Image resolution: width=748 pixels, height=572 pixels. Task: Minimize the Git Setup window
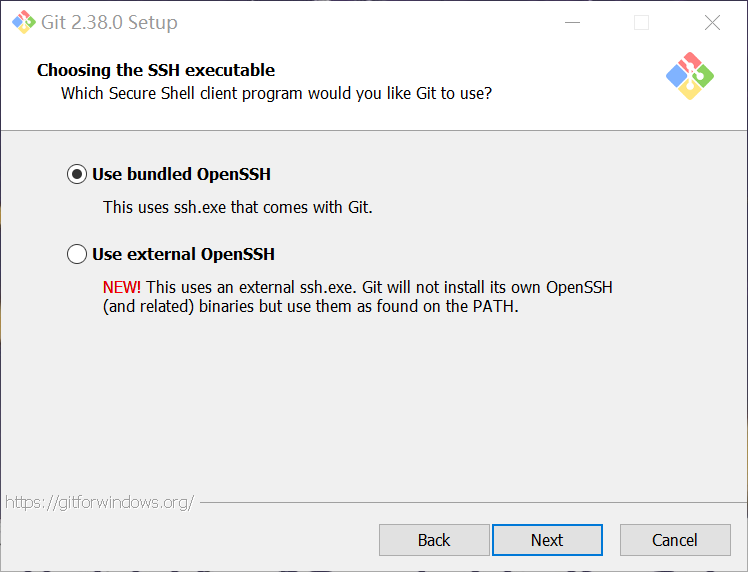572,22
